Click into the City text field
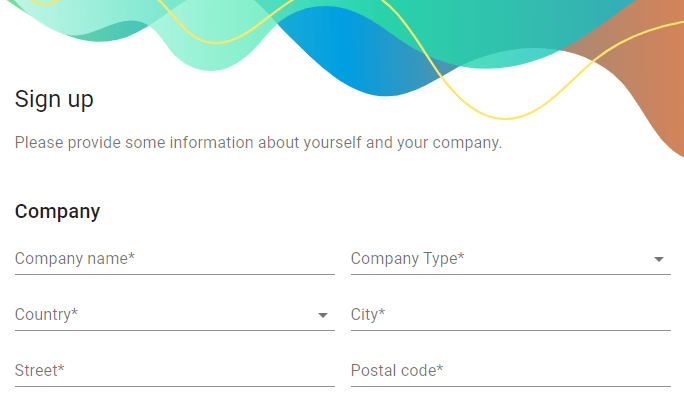Screen dimensions: 684x410 coord(511,314)
